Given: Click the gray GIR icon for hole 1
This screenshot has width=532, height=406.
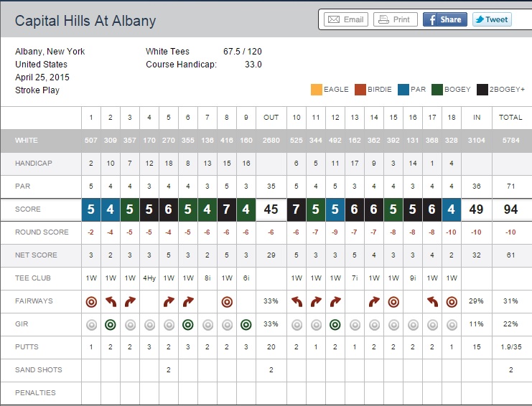Looking at the screenshot, I should tap(91, 324).
